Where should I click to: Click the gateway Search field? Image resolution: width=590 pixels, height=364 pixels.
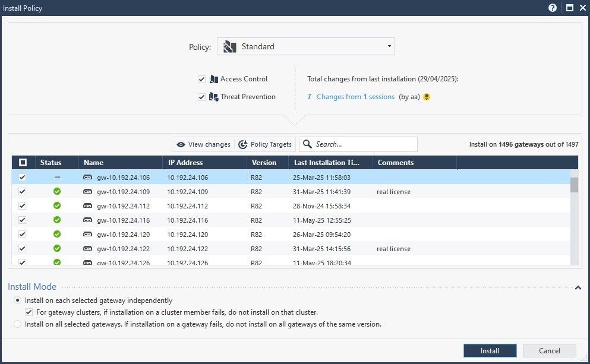[358, 144]
